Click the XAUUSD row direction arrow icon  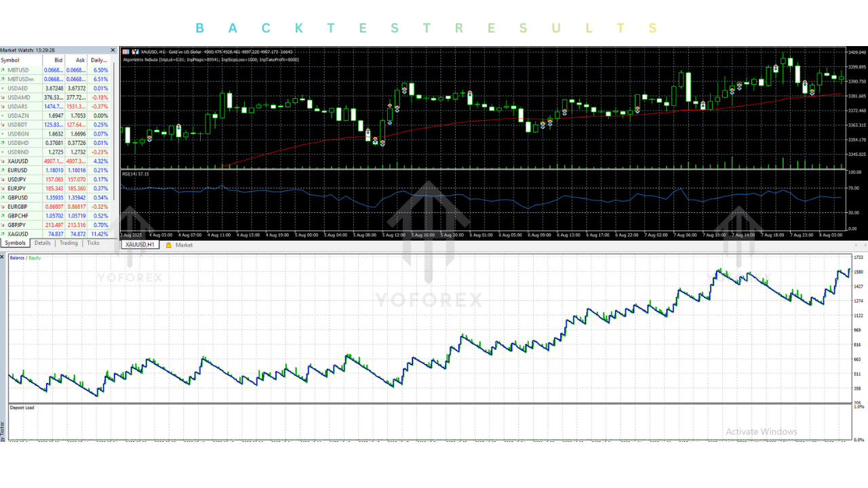(3, 161)
